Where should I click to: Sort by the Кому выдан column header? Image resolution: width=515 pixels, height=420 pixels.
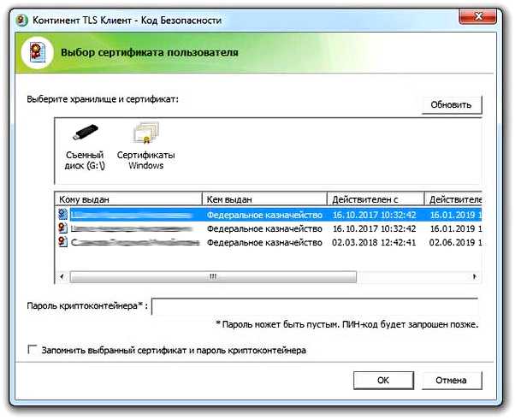pos(128,199)
